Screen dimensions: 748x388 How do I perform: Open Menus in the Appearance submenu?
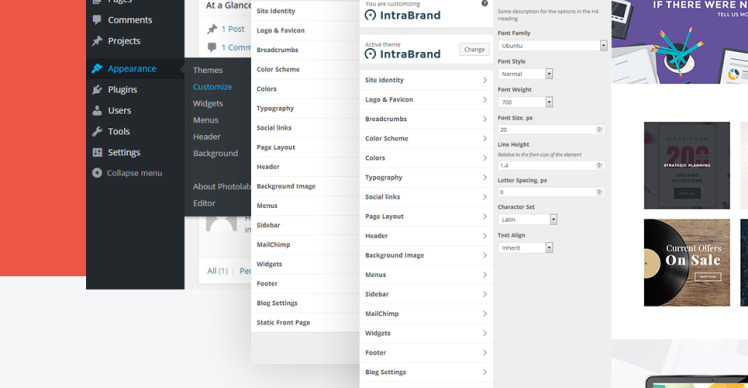point(206,120)
